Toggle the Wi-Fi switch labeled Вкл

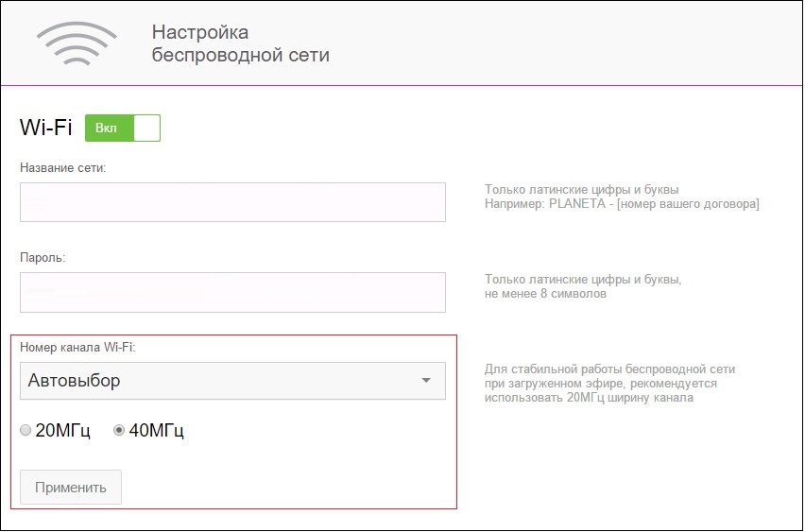[x=122, y=128]
